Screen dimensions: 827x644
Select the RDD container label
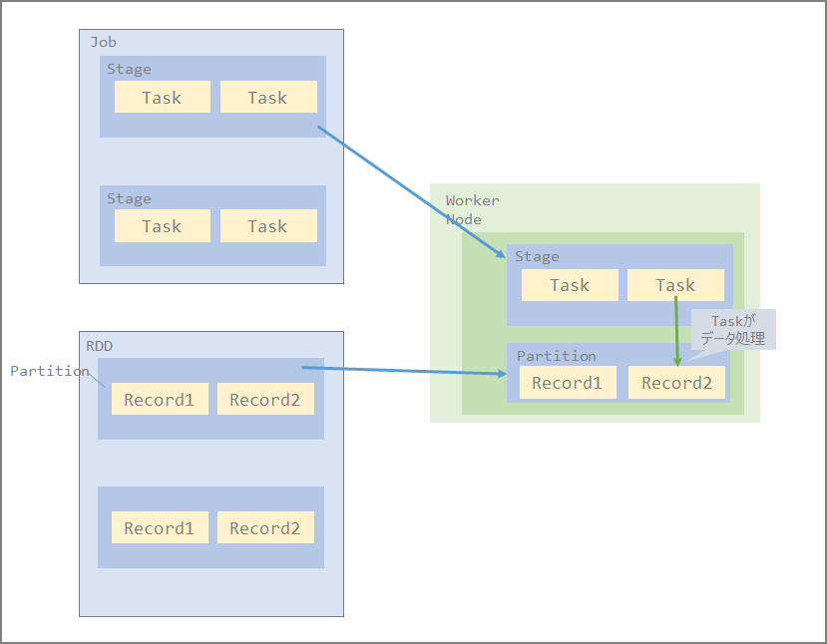pos(100,345)
